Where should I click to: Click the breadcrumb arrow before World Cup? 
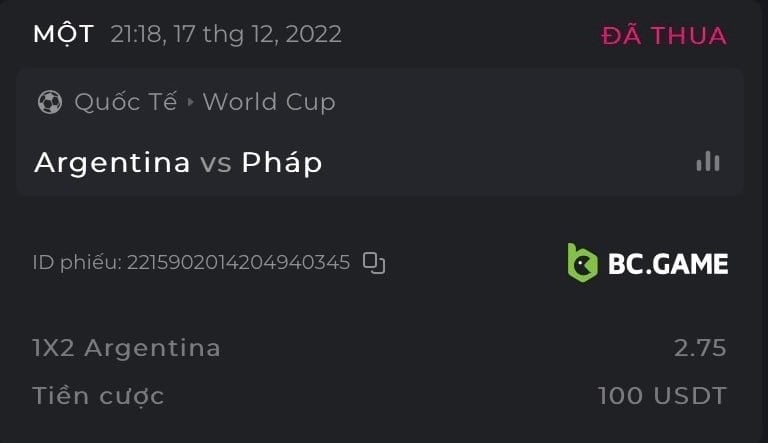click(x=190, y=102)
